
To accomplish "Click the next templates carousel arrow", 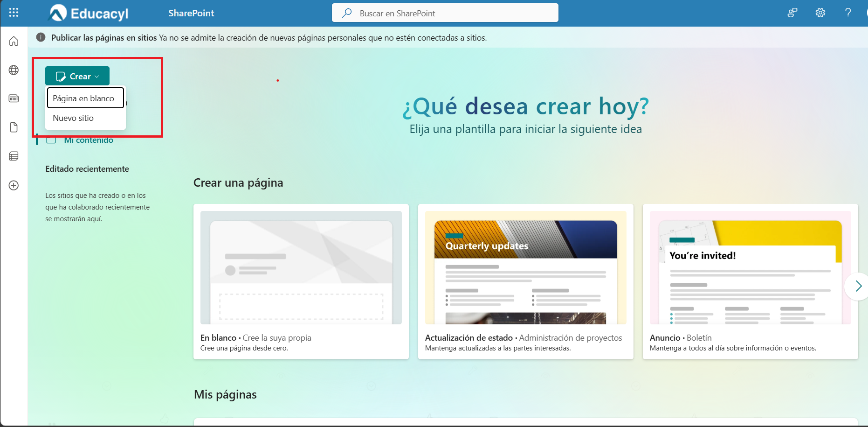I will [858, 286].
